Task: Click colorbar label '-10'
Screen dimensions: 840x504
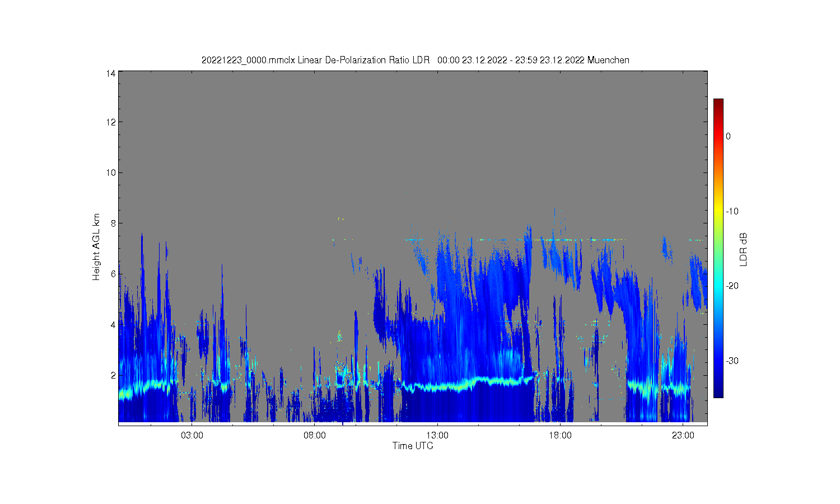Action: (732, 211)
